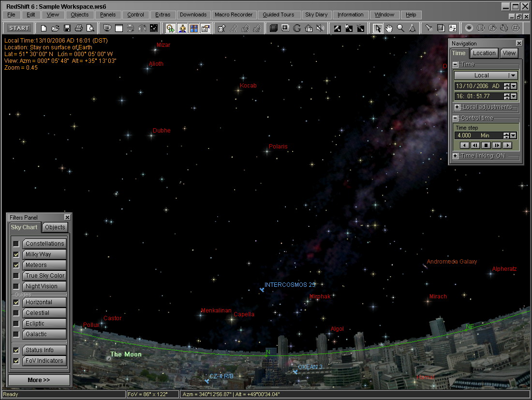Switch to the Location tab
The image size is (532, 400).
coord(484,53)
